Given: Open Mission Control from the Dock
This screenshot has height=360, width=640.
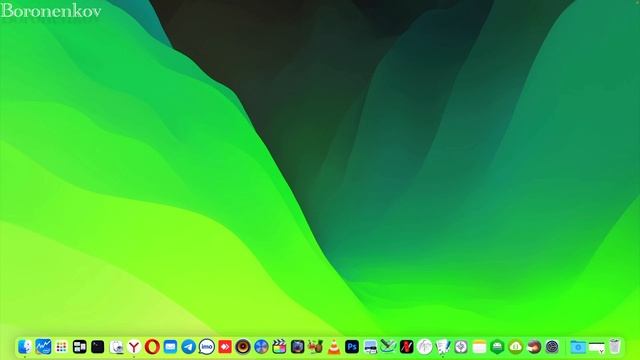Looking at the screenshot, I should pos(80,347).
